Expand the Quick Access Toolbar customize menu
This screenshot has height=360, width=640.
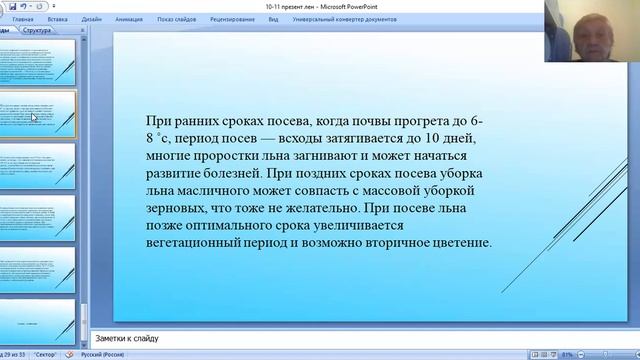(54, 7)
